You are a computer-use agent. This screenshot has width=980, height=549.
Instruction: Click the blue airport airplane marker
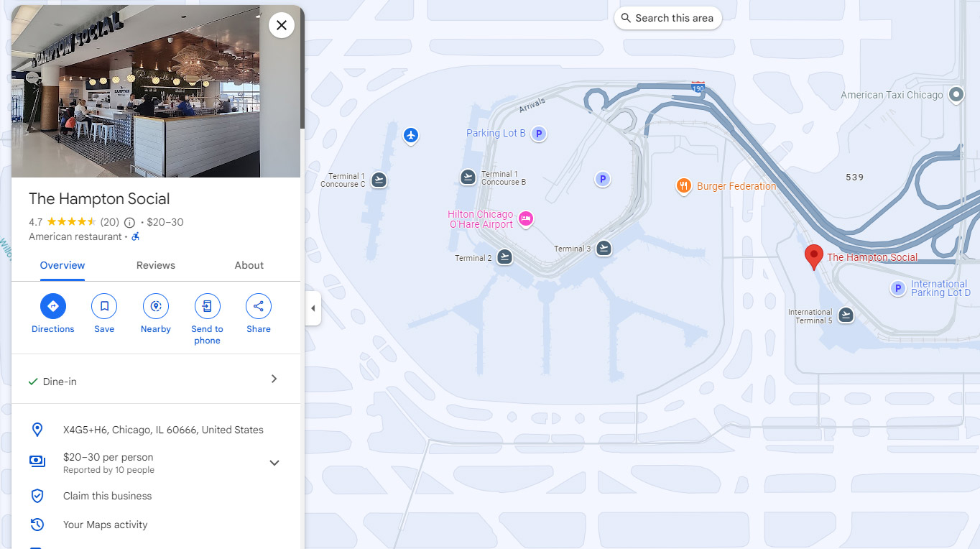(411, 135)
